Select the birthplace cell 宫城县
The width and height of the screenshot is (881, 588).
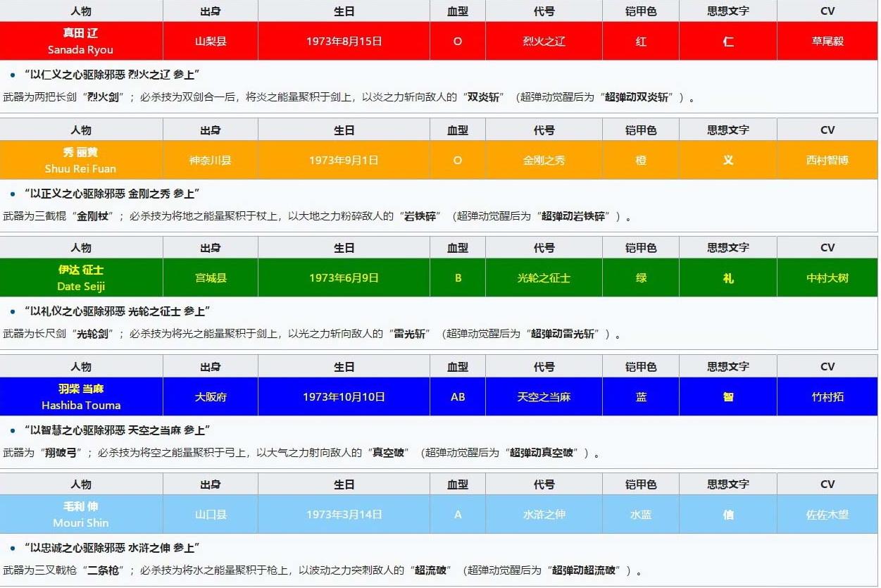point(211,277)
